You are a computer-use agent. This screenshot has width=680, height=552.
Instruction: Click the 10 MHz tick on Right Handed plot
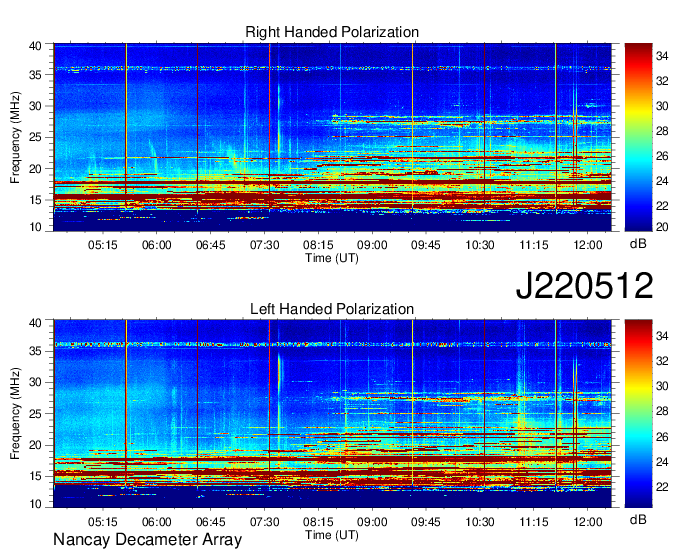click(x=36, y=227)
